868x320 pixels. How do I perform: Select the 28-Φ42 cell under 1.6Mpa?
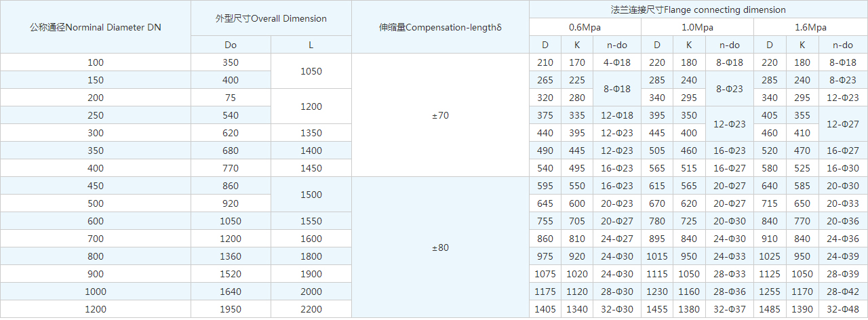pyautogui.click(x=843, y=292)
